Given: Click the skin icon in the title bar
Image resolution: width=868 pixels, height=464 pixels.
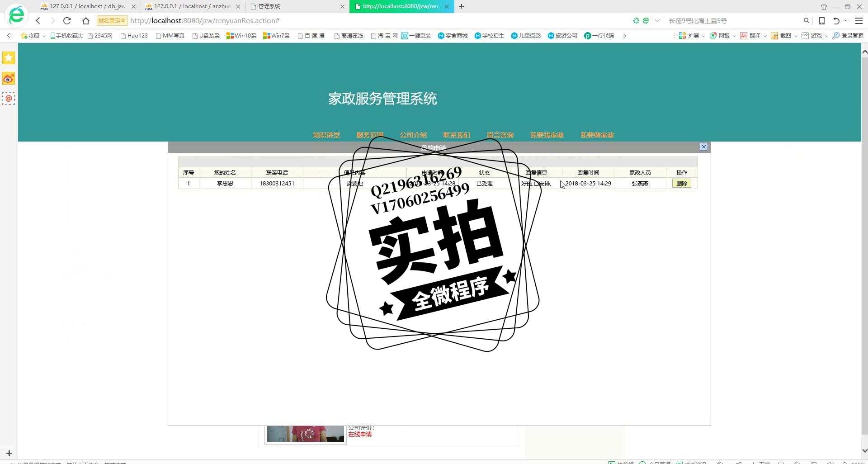Looking at the screenshot, I should click(x=824, y=7).
